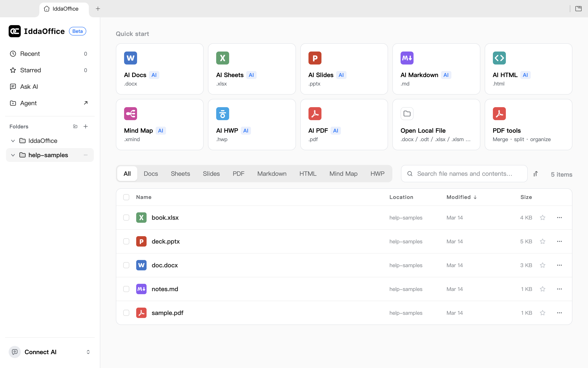Open the AI Docs quick start card
This screenshot has width=588, height=368.
click(160, 69)
